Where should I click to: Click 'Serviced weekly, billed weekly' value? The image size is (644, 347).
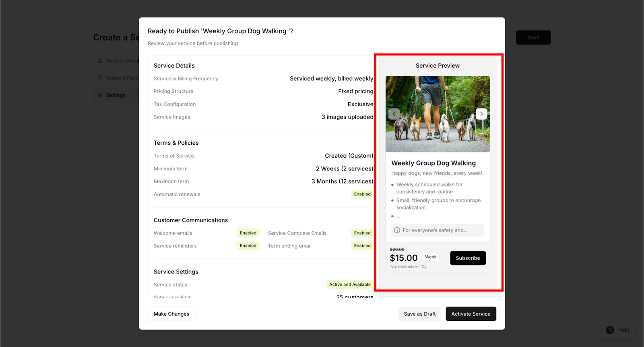[331, 79]
